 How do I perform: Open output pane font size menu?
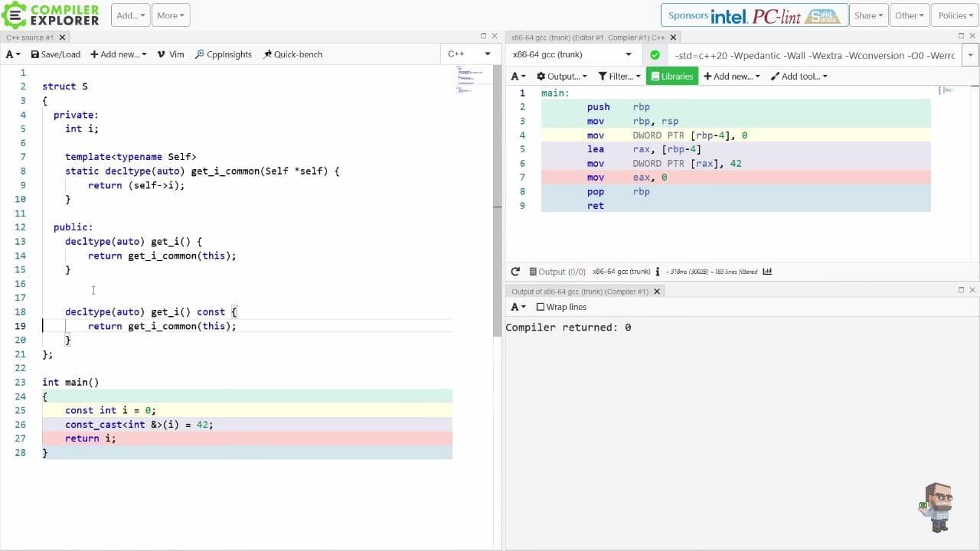(x=518, y=307)
